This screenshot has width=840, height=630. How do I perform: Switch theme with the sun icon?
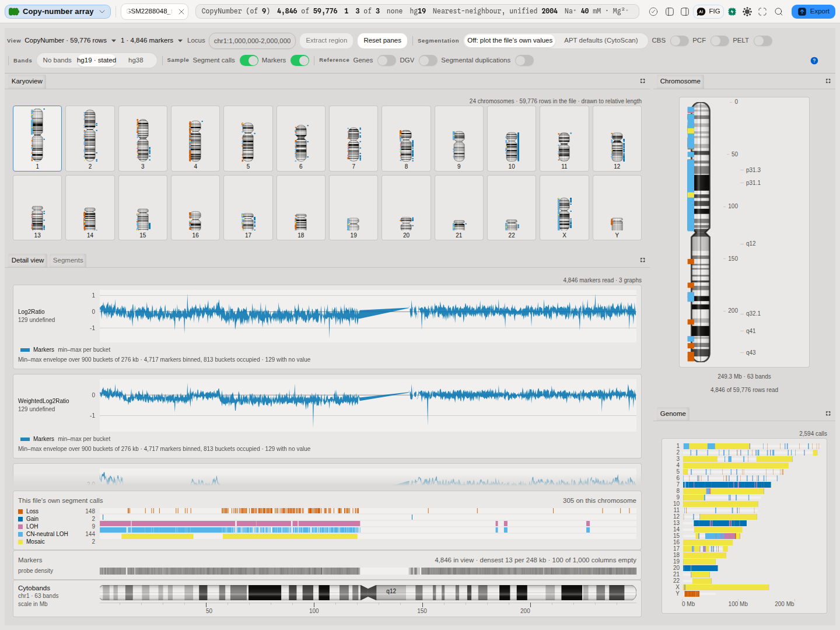(x=747, y=12)
